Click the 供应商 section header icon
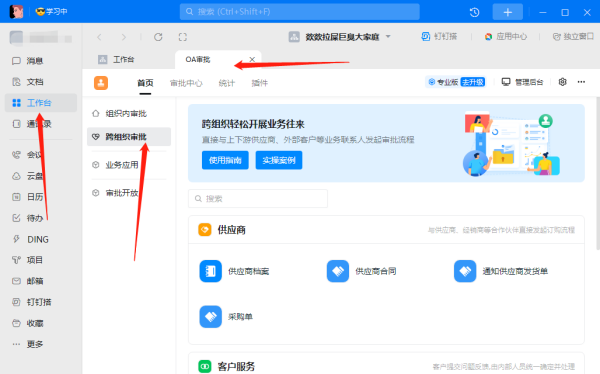 pyautogui.click(x=205, y=230)
